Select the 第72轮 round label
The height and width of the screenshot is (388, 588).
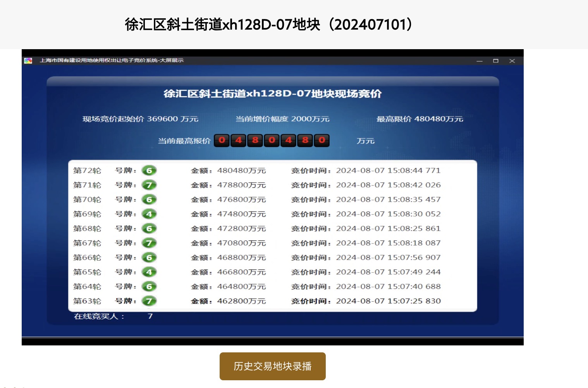pos(87,171)
